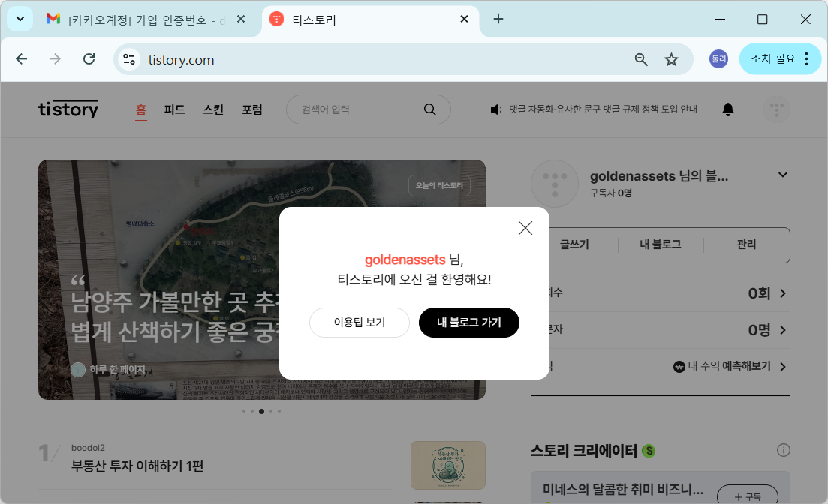This screenshot has height=504, width=828.
Task: Click the 글쓰기 button
Action: click(574, 244)
